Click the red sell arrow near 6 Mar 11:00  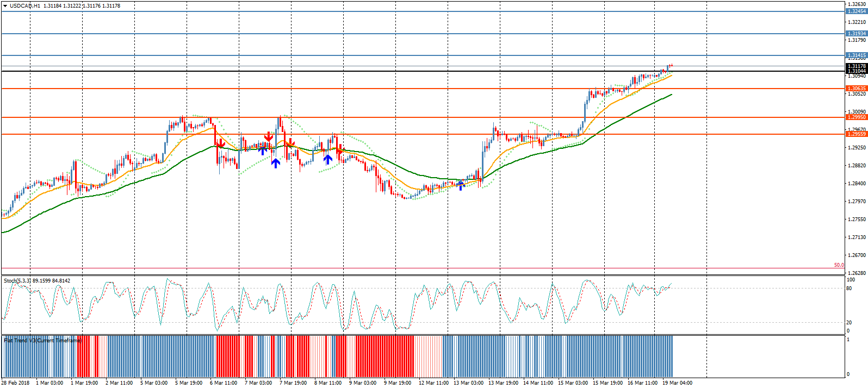[220, 143]
